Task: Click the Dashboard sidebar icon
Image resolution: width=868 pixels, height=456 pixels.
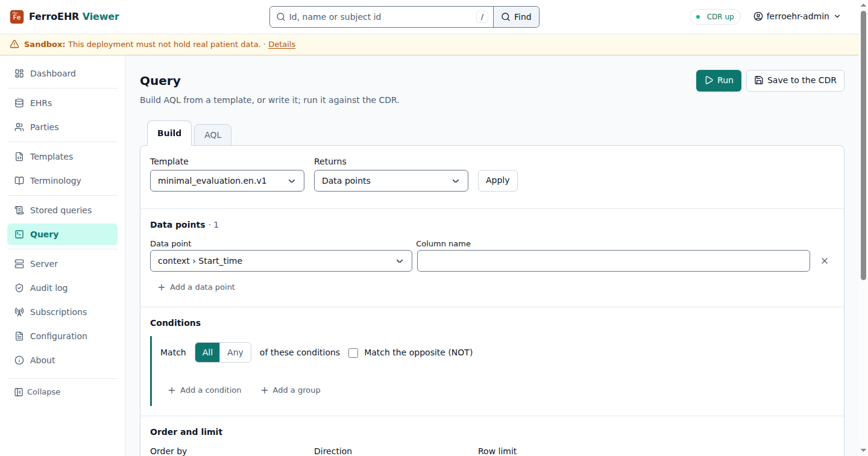Action: point(19,73)
